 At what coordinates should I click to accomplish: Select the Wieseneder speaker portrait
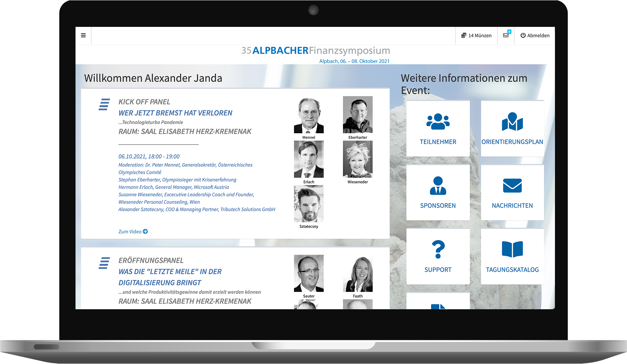tap(357, 159)
